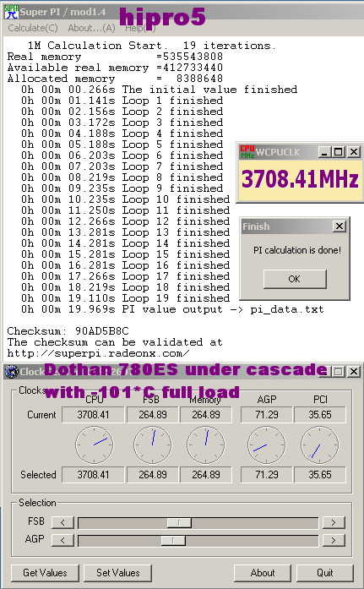364x589 pixels.
Task: Click the CPU clock dial gauge
Action: [x=95, y=444]
